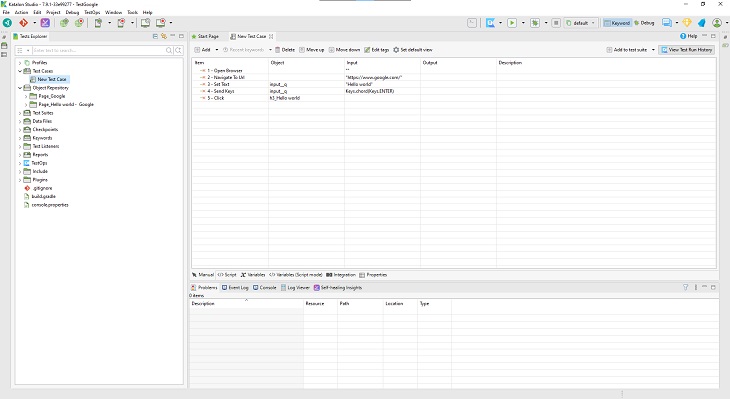This screenshot has width=730, height=399.
Task: Open the command builder terminal icon
Action: [472, 23]
